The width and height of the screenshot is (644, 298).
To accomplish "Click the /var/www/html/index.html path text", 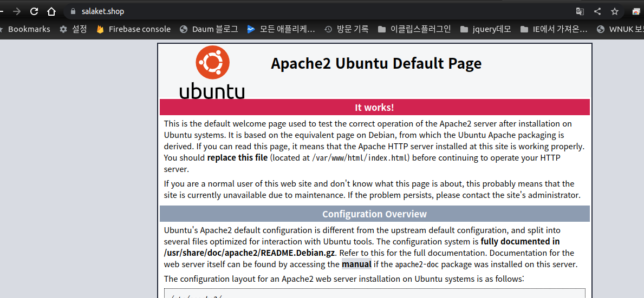I will (360, 158).
